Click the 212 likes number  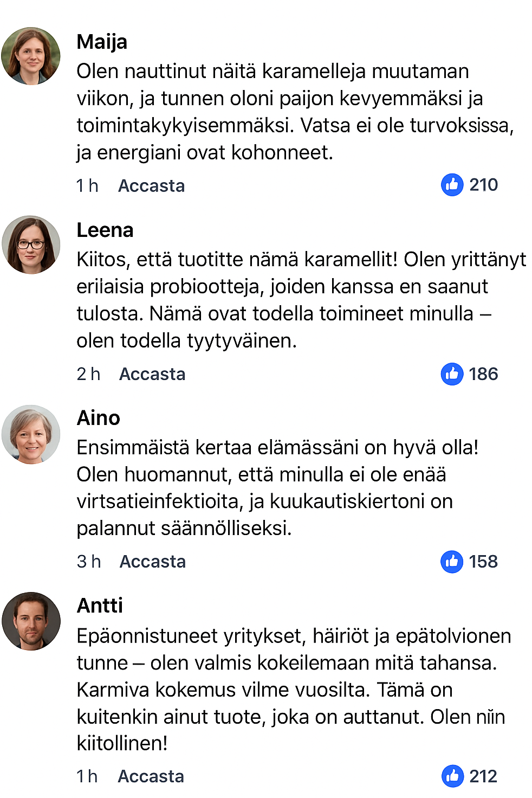point(483,776)
